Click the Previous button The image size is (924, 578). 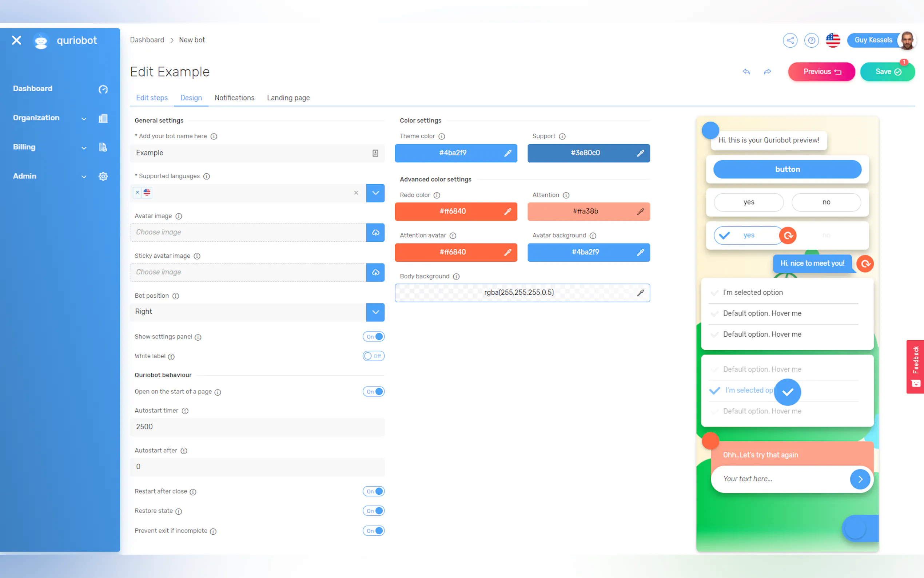coord(821,71)
